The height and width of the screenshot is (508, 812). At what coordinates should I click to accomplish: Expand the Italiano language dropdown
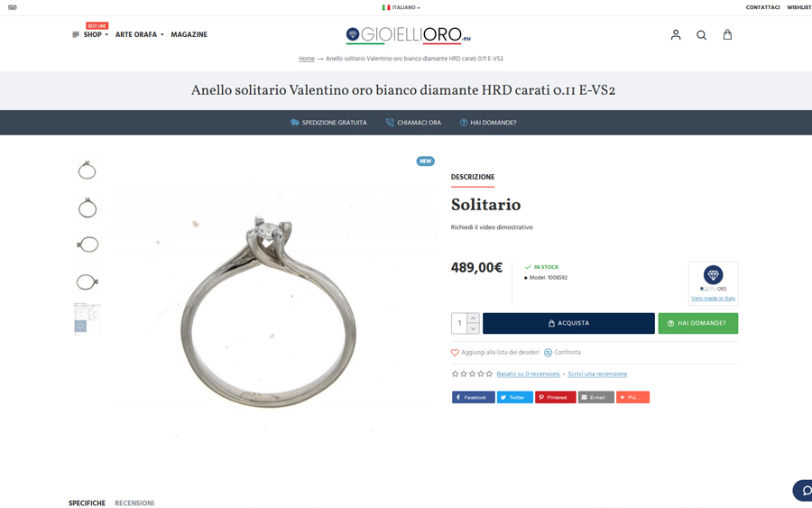(401, 7)
